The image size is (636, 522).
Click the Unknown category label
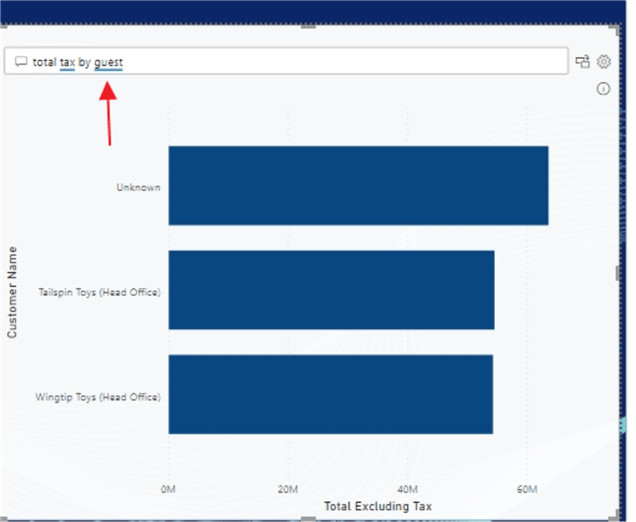click(x=138, y=187)
